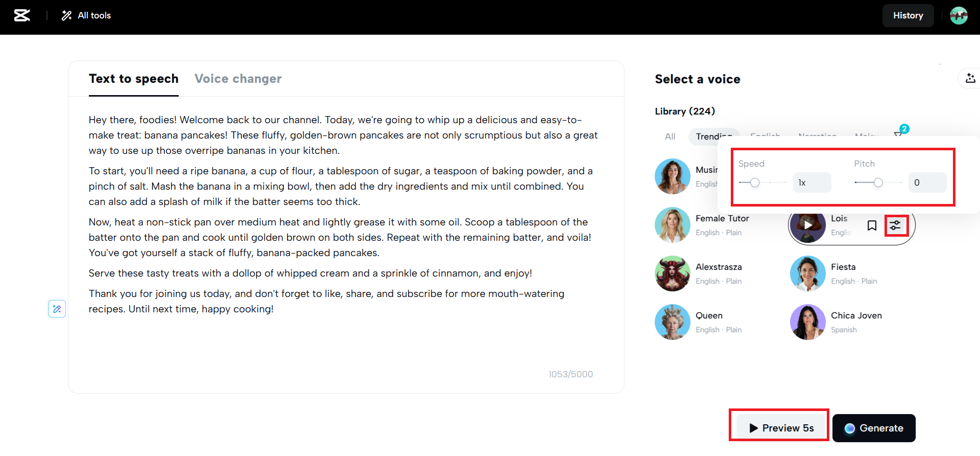Click the AI writer icon beside the text box
This screenshot has width=980, height=456.
coord(57,309)
